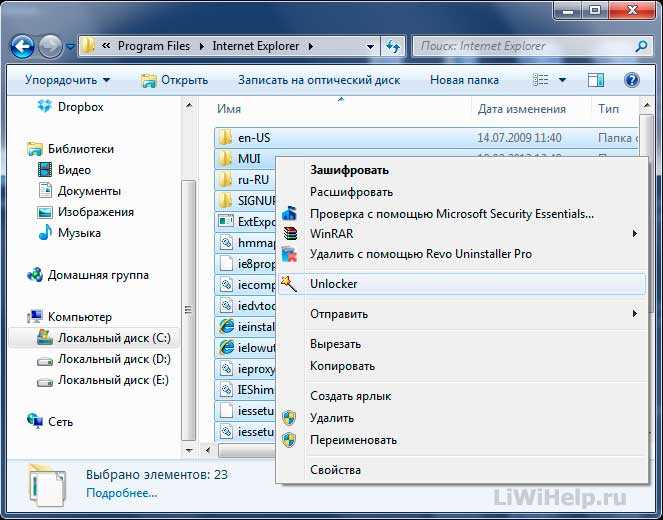Select Локальный диск (D:)
The image size is (663, 520).
click(104, 359)
